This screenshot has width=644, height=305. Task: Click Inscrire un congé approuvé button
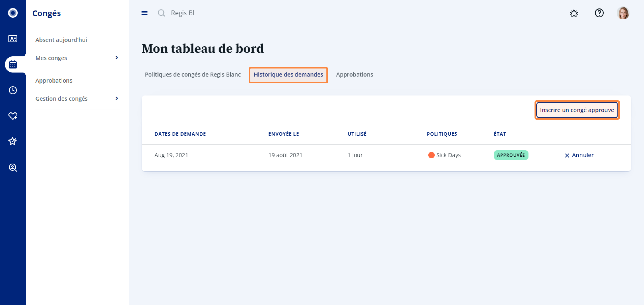(x=577, y=110)
